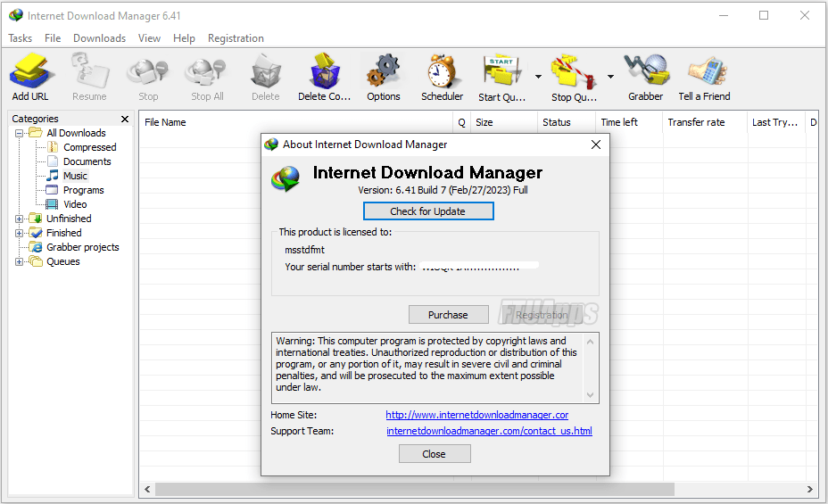Open the Registration menu
828x504 pixels.
click(x=236, y=38)
